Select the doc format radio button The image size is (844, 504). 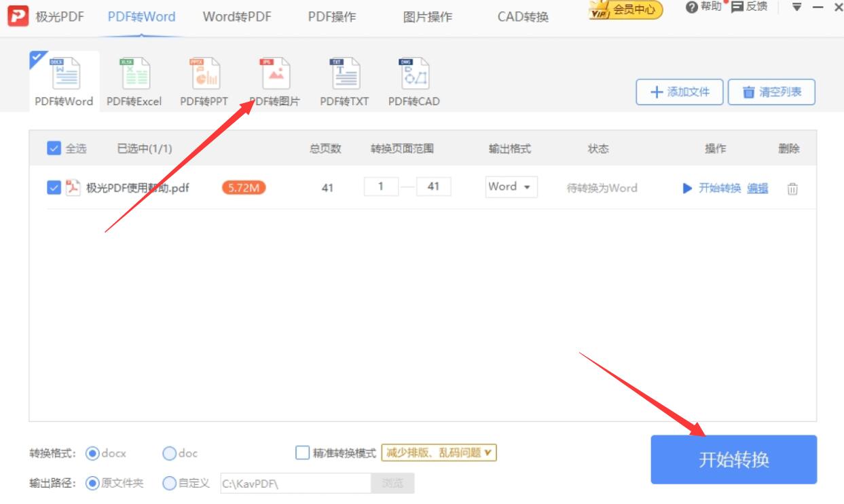click(x=170, y=452)
